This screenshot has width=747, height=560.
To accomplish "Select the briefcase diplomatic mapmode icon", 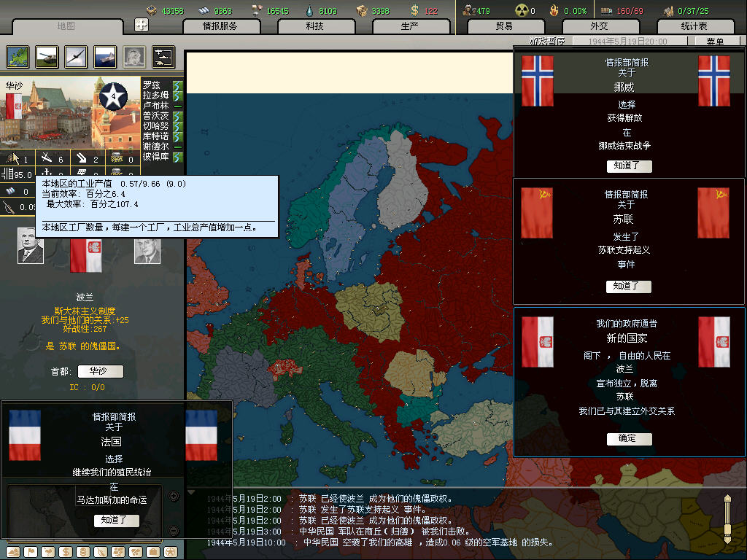I will (153, 552).
